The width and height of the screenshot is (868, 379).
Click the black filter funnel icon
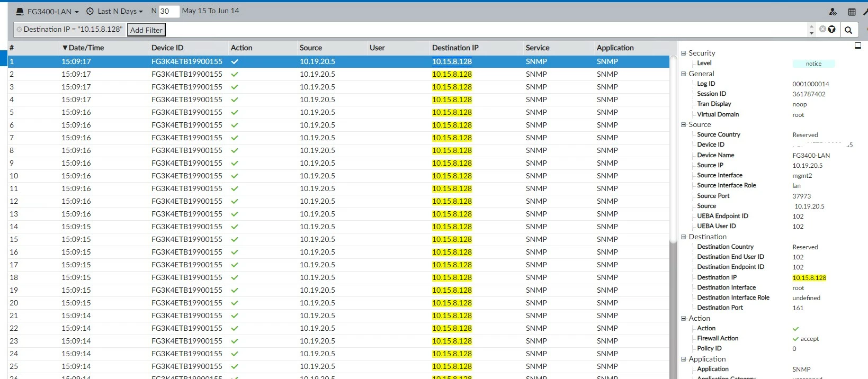point(831,29)
